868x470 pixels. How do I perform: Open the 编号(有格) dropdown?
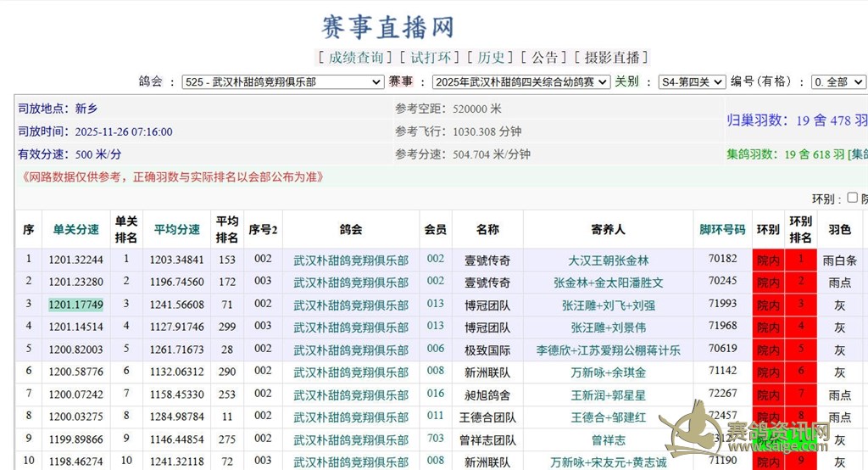pos(837,82)
